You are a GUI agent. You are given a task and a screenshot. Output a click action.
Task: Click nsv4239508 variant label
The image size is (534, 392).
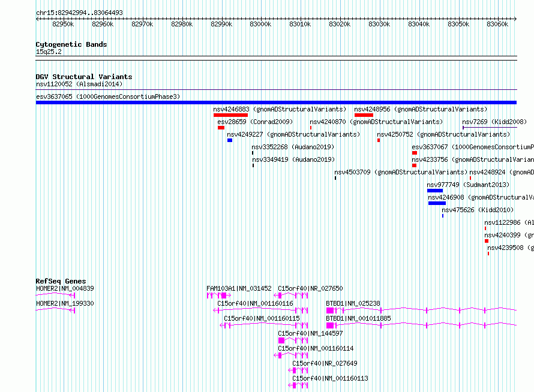[x=511, y=248]
